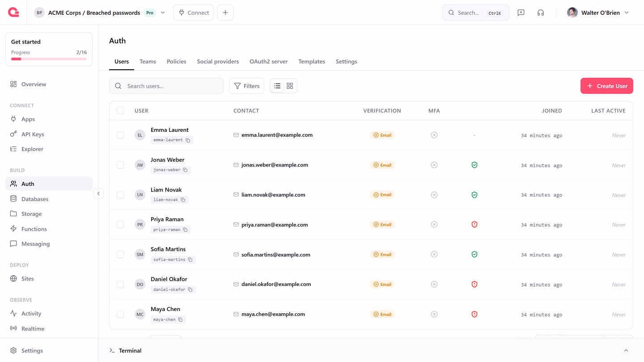Open Walter O'Brien account menu
The width and height of the screenshot is (644, 362).
pyautogui.click(x=598, y=13)
